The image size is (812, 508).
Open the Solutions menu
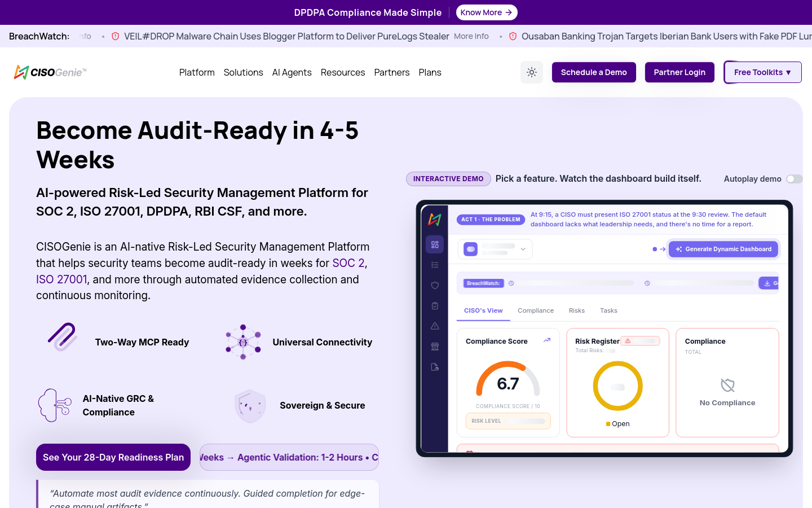[244, 72]
